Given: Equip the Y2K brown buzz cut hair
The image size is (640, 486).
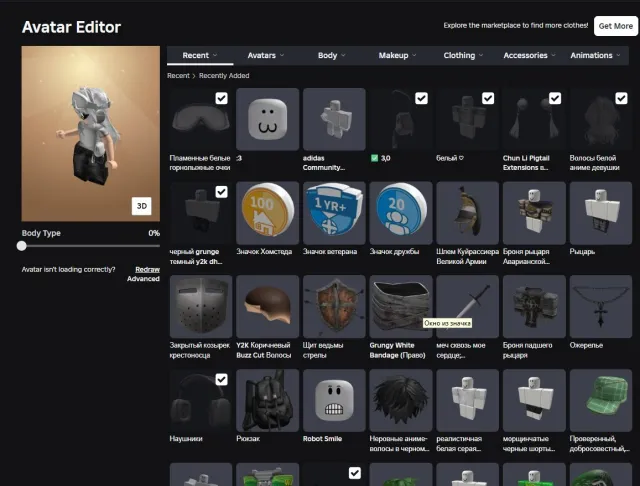Looking at the screenshot, I should pyautogui.click(x=267, y=306).
